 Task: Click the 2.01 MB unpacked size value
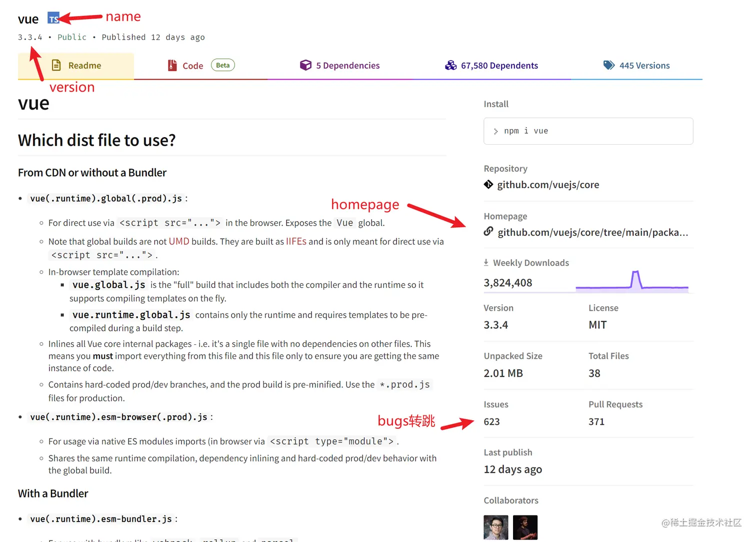(503, 373)
